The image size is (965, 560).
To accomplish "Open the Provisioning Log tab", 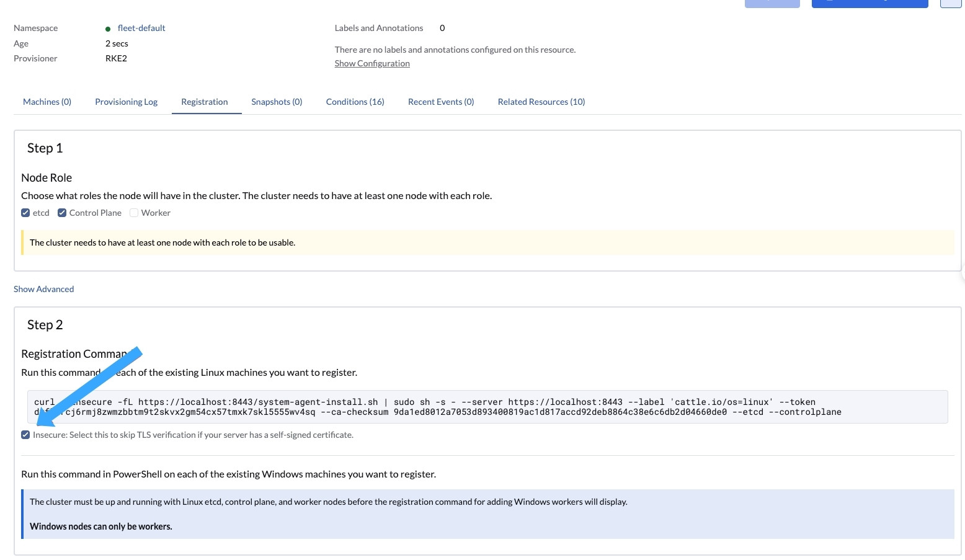I will (126, 102).
